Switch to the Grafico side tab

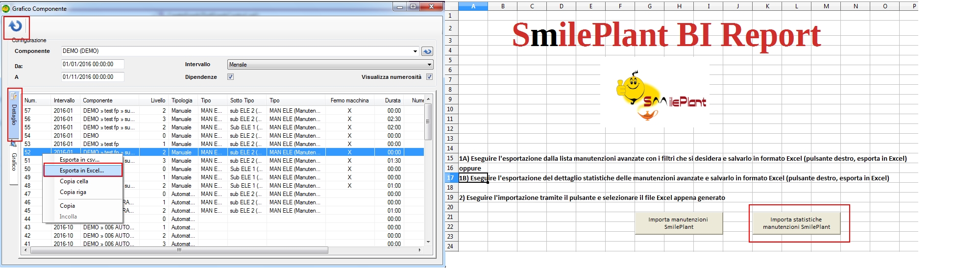[14, 162]
